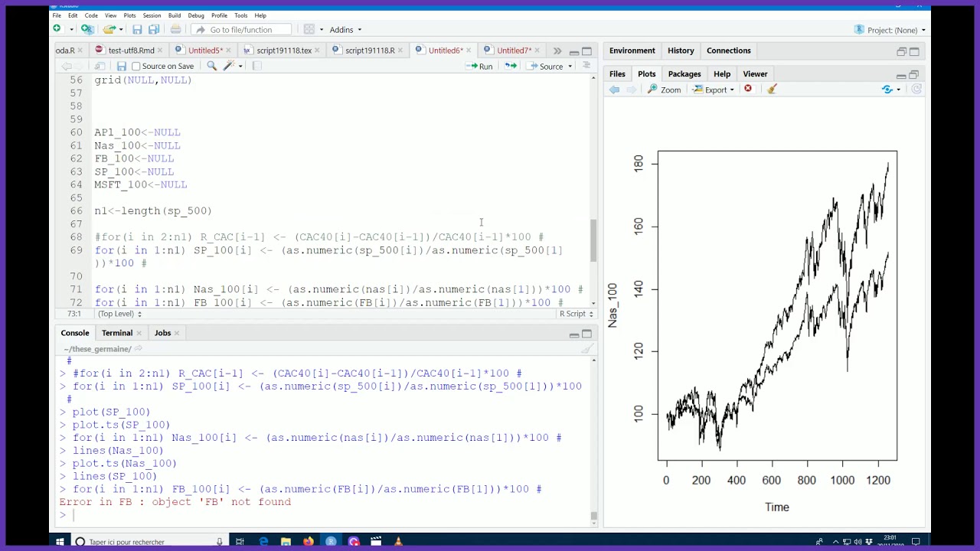Switch to the Untitled5 editor tab
Screen dimensions: 980x551
tap(204, 51)
